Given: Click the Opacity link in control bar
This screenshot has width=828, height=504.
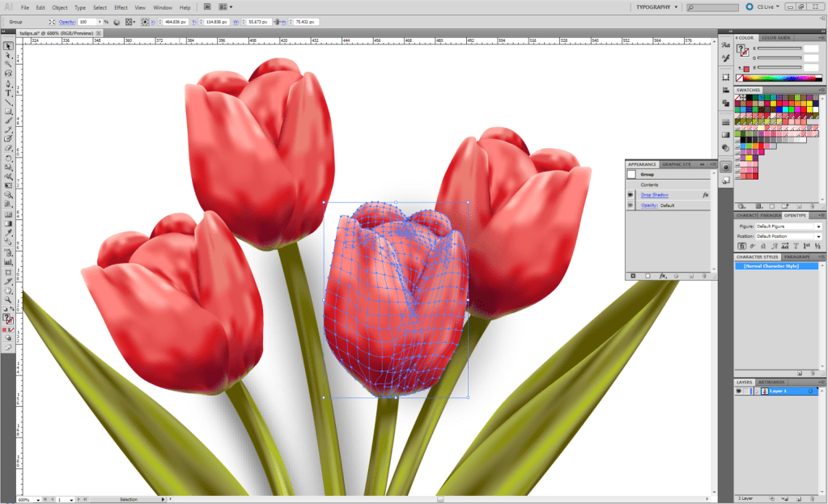Looking at the screenshot, I should coord(67,22).
